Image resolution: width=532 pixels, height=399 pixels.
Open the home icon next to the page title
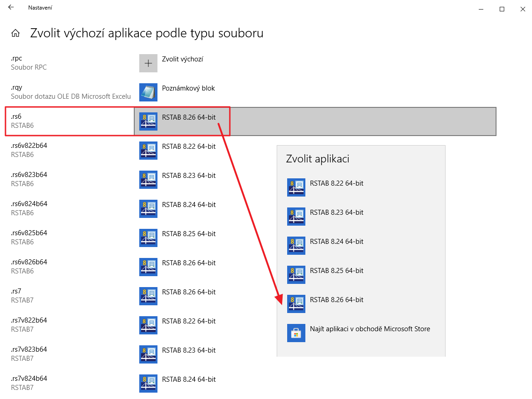pyautogui.click(x=16, y=33)
